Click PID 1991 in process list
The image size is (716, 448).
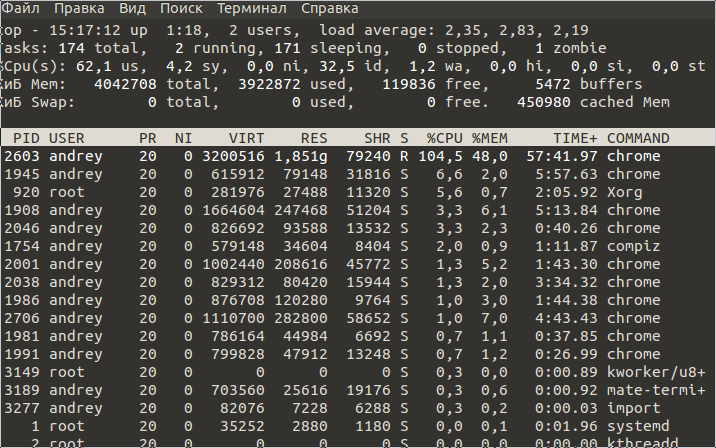coord(22,354)
